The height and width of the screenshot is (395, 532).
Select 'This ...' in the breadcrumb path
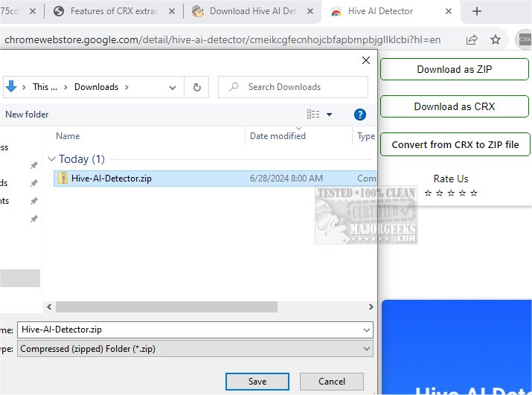click(x=45, y=87)
